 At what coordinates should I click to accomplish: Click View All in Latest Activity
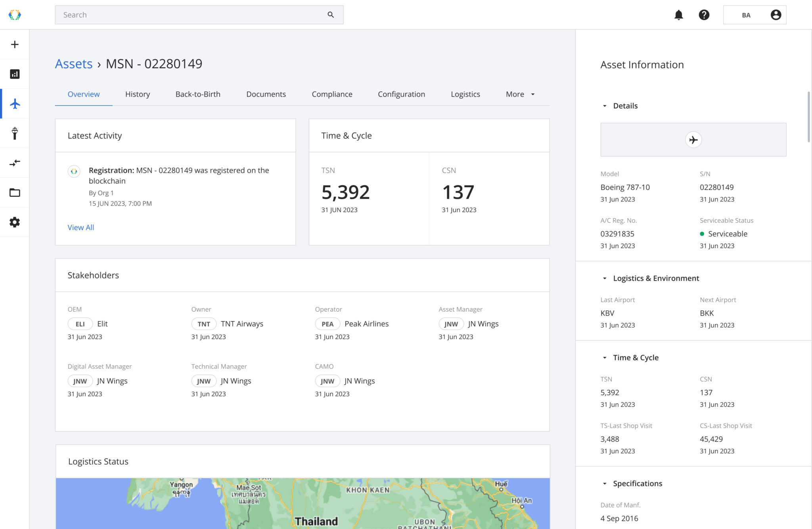click(81, 228)
